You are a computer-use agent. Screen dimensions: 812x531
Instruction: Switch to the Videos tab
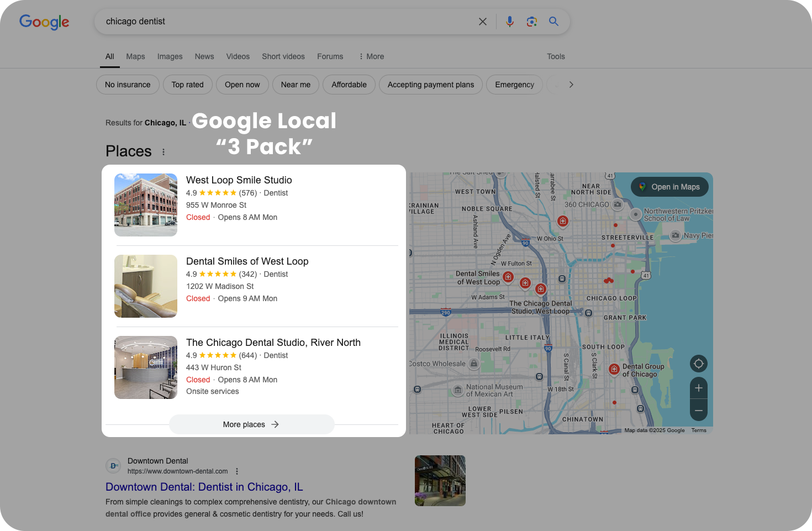[x=238, y=56]
